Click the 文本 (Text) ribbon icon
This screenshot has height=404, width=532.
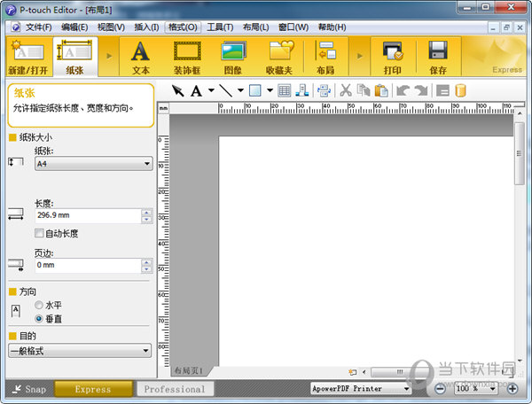(x=140, y=57)
